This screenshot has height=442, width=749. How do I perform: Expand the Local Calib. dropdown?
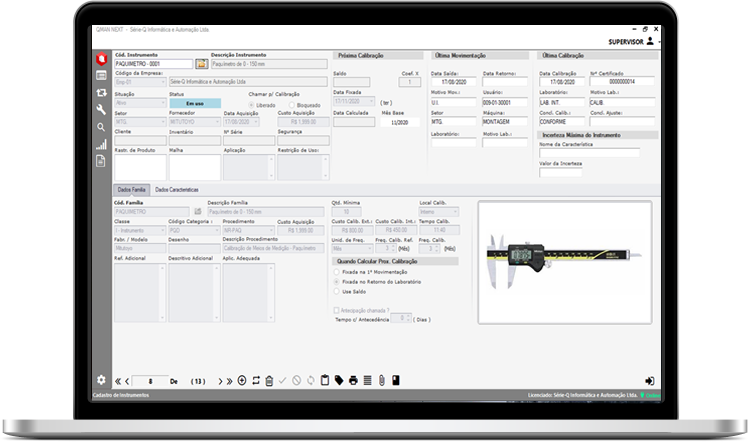(x=455, y=211)
